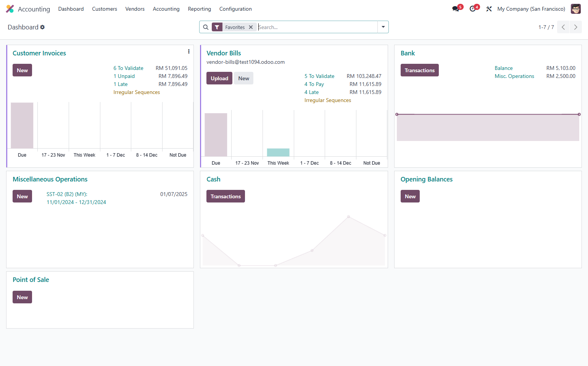Open the Accounting app home icon
Screen dimensions: 588x366
tap(10, 9)
